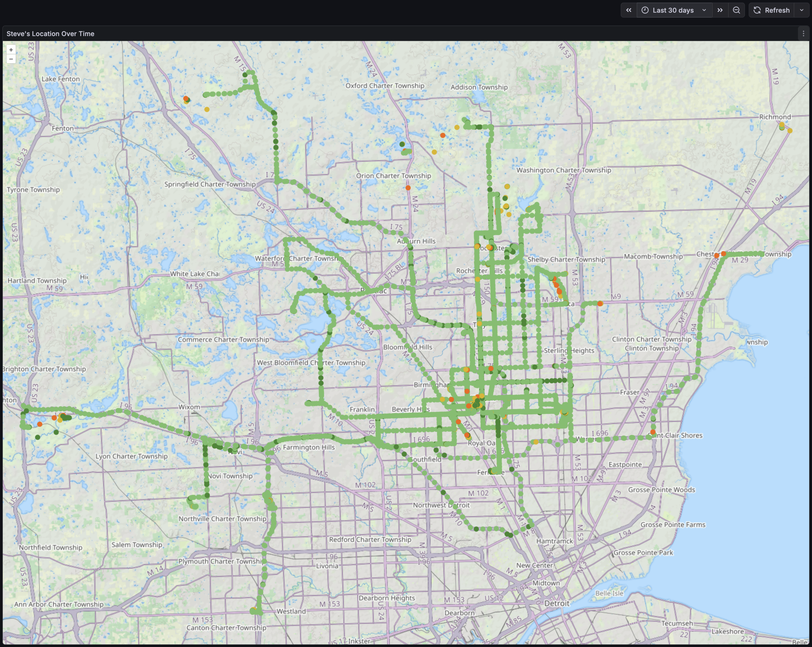Click the Steve's Location Over Time title

tap(50, 34)
